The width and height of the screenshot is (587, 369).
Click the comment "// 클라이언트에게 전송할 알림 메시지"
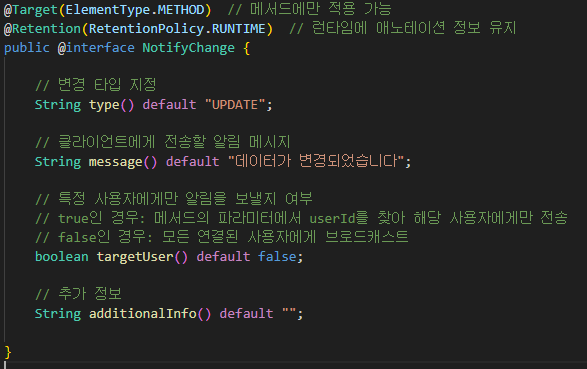coord(162,142)
